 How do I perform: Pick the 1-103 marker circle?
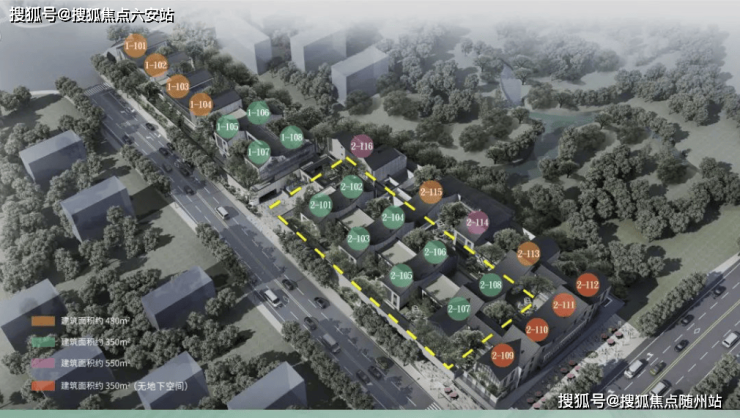tap(178, 87)
